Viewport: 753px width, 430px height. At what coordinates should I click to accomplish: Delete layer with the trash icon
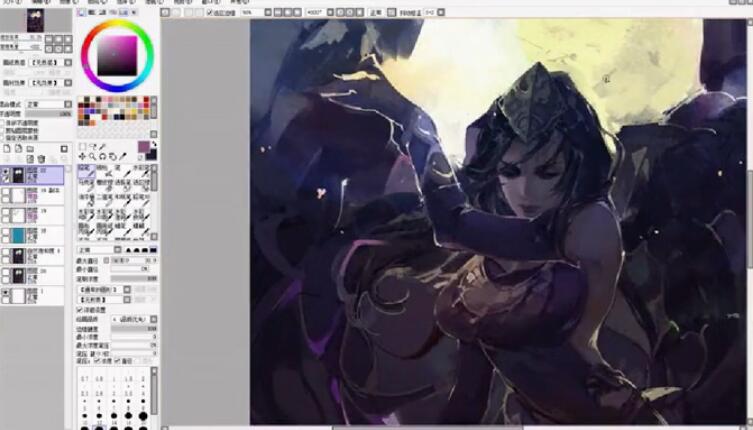pyautogui.click(x=42, y=159)
